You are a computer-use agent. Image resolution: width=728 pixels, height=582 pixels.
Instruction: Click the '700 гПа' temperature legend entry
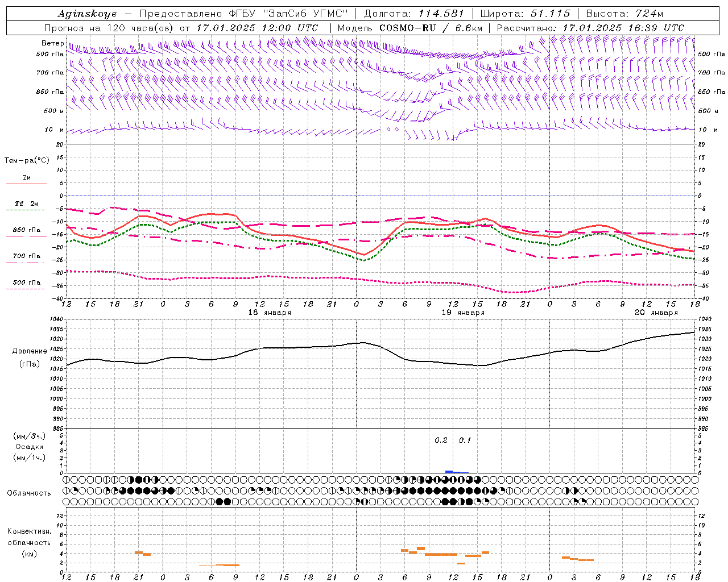coord(26,256)
